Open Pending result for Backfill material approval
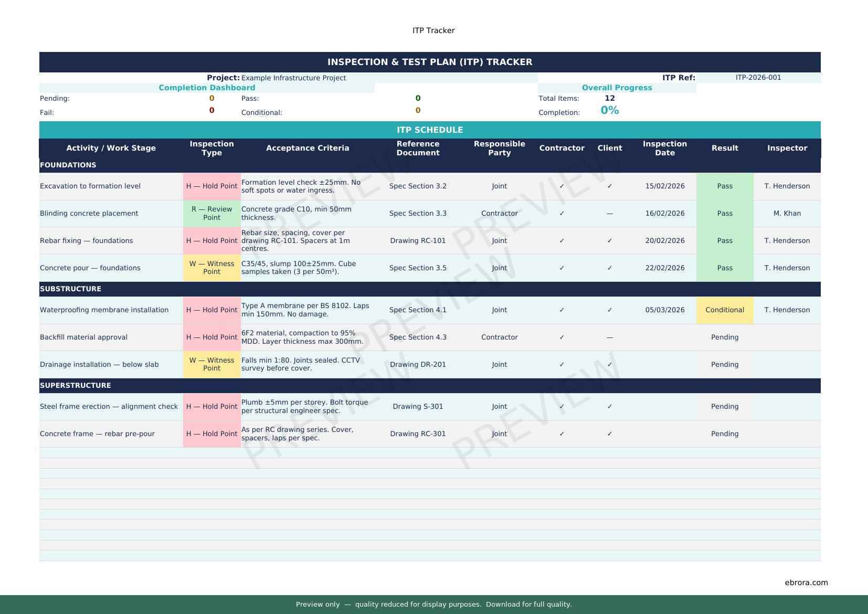868x614 pixels. [724, 337]
